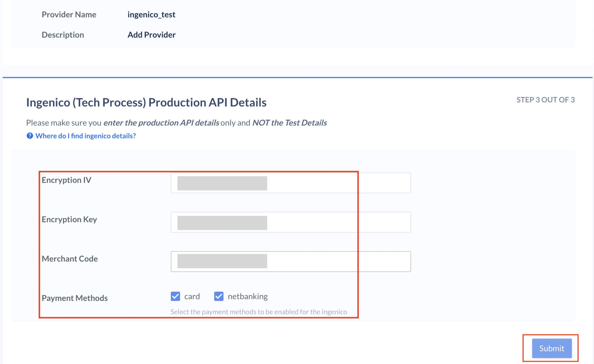This screenshot has width=594, height=364.
Task: Open 'Where do I find ingenico details?' link
Action: 85,136
